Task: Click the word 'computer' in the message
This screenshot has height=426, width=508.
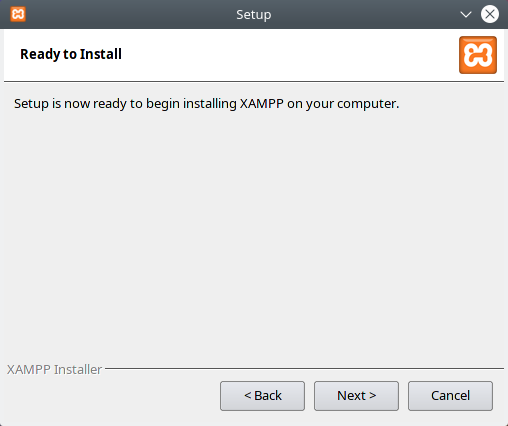Action: pos(366,104)
